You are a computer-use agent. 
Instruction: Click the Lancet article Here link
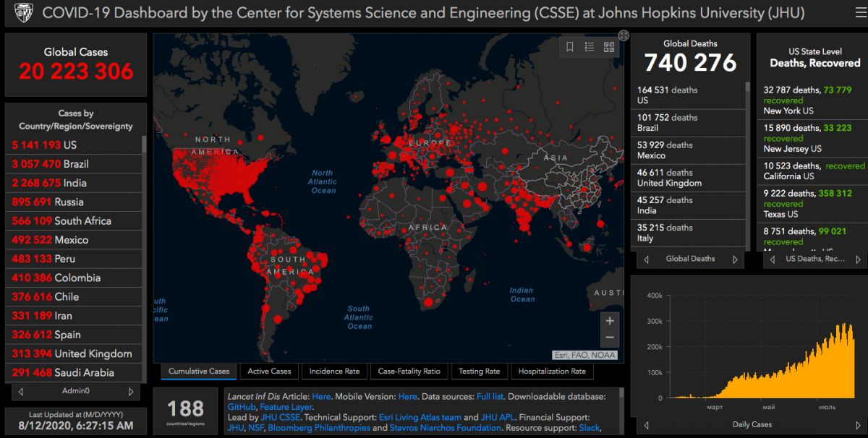point(322,397)
